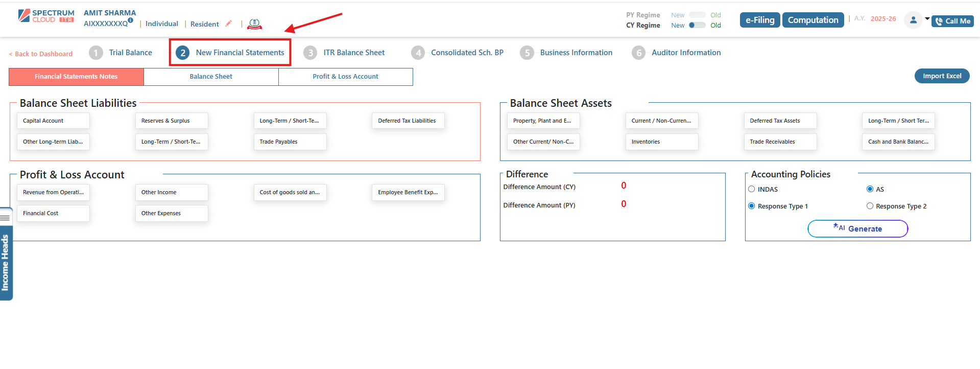Click the Call Me phone button
980x369 pixels.
click(x=952, y=21)
